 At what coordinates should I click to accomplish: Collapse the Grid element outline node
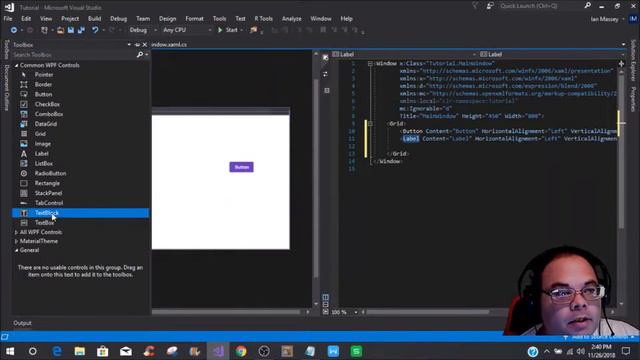coord(370,124)
